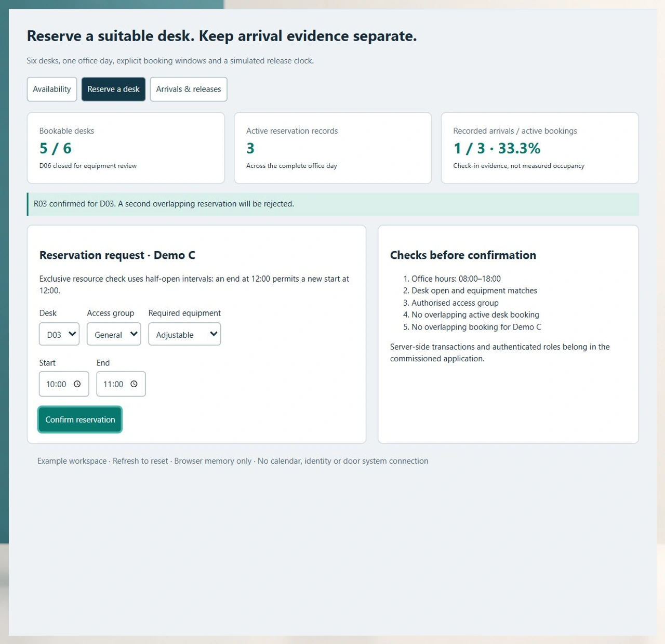The image size is (665, 644).
Task: Click 'No overlapping active desk booking' item
Action: [475, 314]
